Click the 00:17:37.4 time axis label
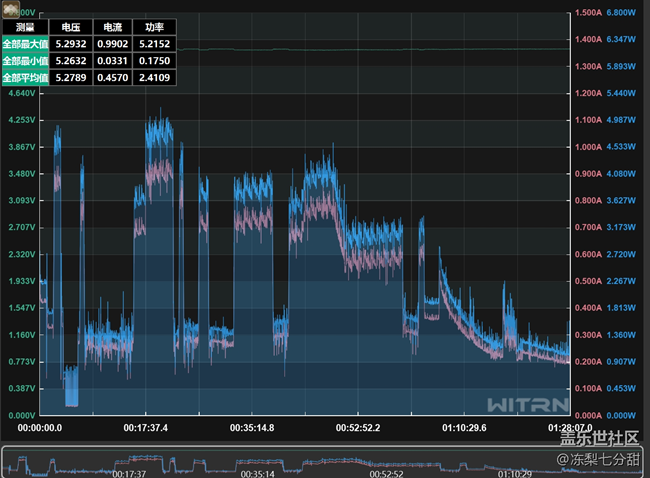650x478 pixels. tap(146, 427)
